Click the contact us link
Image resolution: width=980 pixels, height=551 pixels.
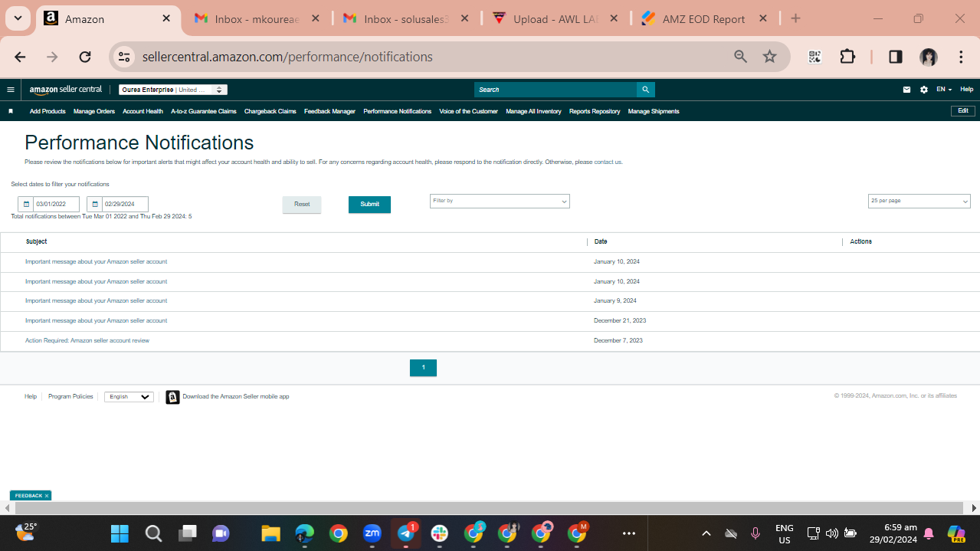tap(608, 162)
